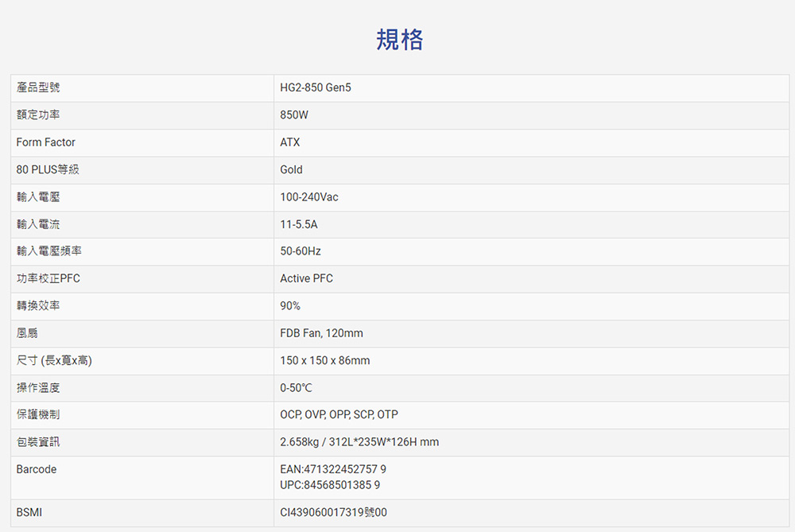Select the BSMI certification number
The height and width of the screenshot is (532, 795).
(334, 513)
